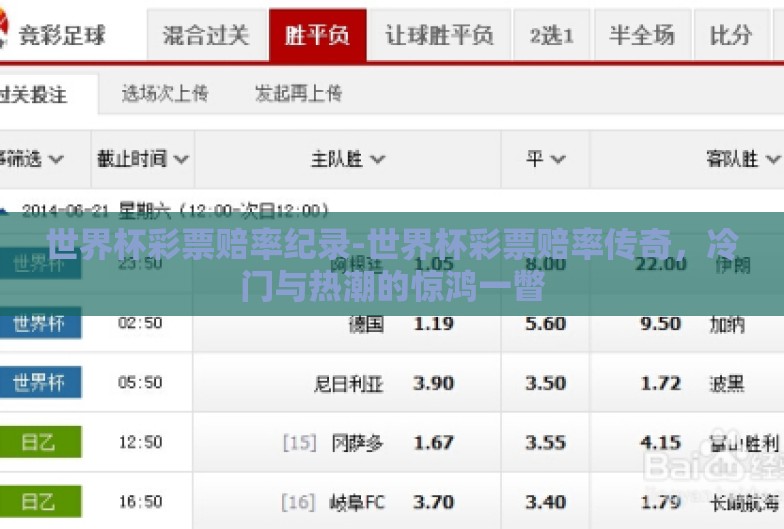Click the 冈萨多 team name
The height and width of the screenshot is (529, 784).
pos(357,443)
